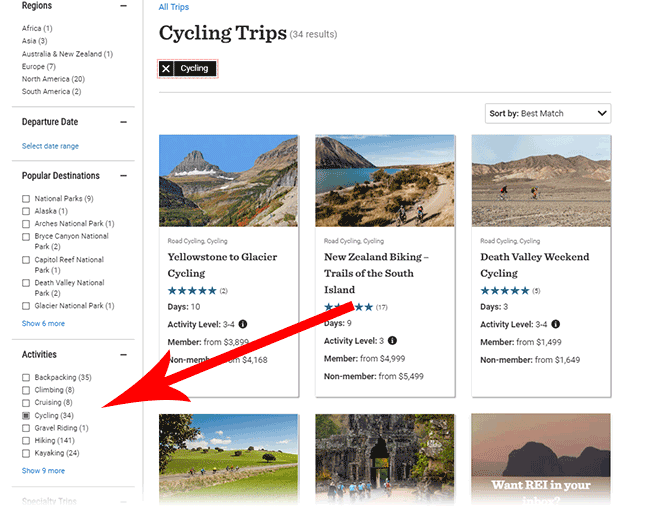Check the Hiking activity filter
Image resolution: width=650 pixels, height=512 pixels.
click(26, 441)
